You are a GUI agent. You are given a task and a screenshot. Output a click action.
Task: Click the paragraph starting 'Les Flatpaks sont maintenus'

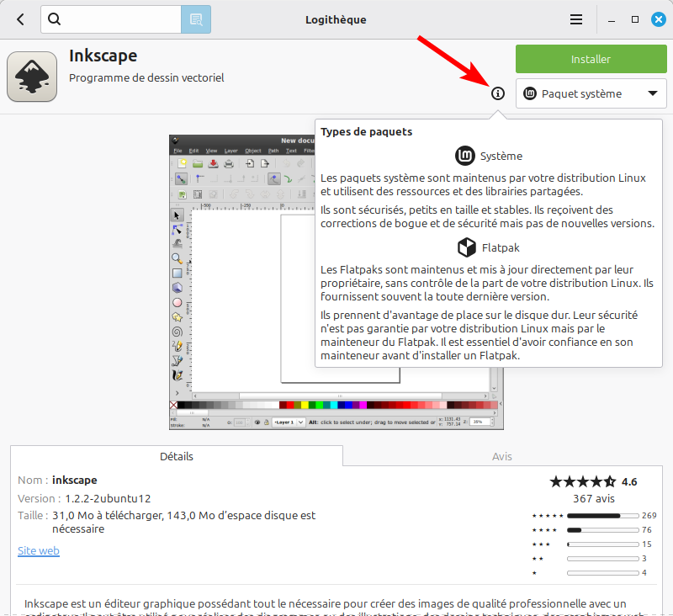tap(487, 283)
